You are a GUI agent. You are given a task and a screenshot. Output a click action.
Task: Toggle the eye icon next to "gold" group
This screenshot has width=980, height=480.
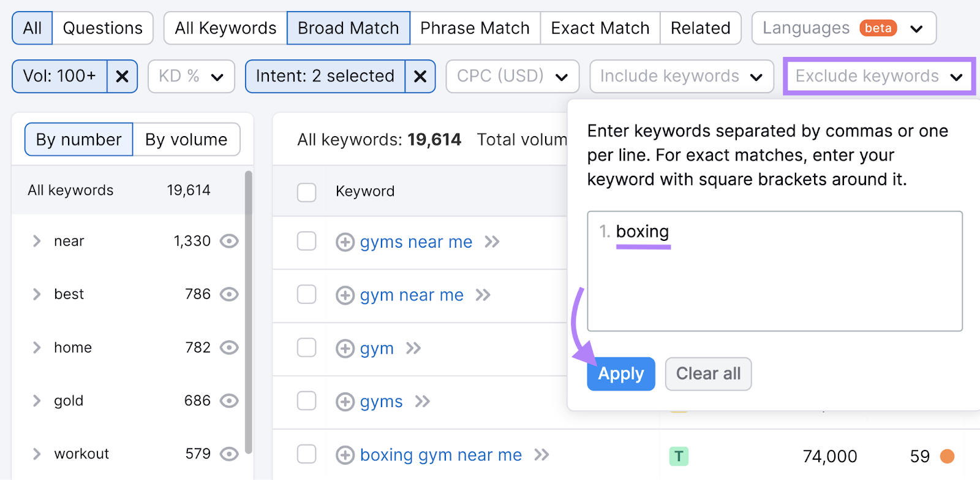point(228,401)
